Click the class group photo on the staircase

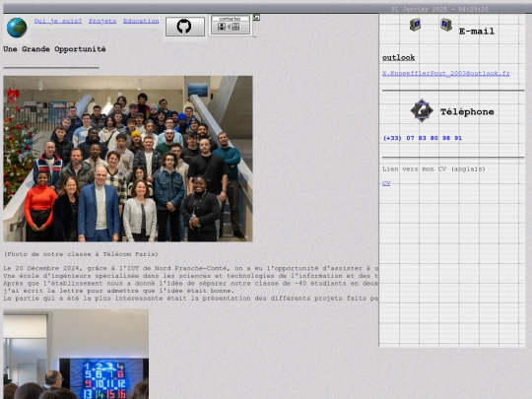point(128,159)
